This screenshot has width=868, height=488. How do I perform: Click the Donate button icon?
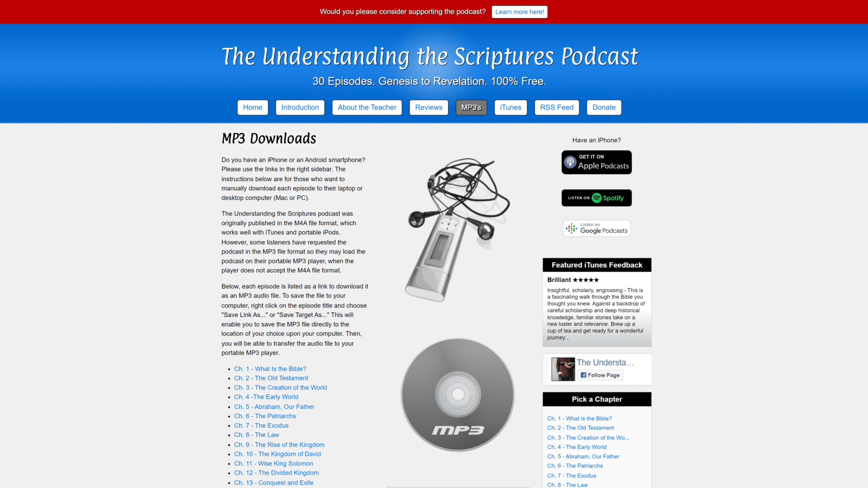(604, 107)
